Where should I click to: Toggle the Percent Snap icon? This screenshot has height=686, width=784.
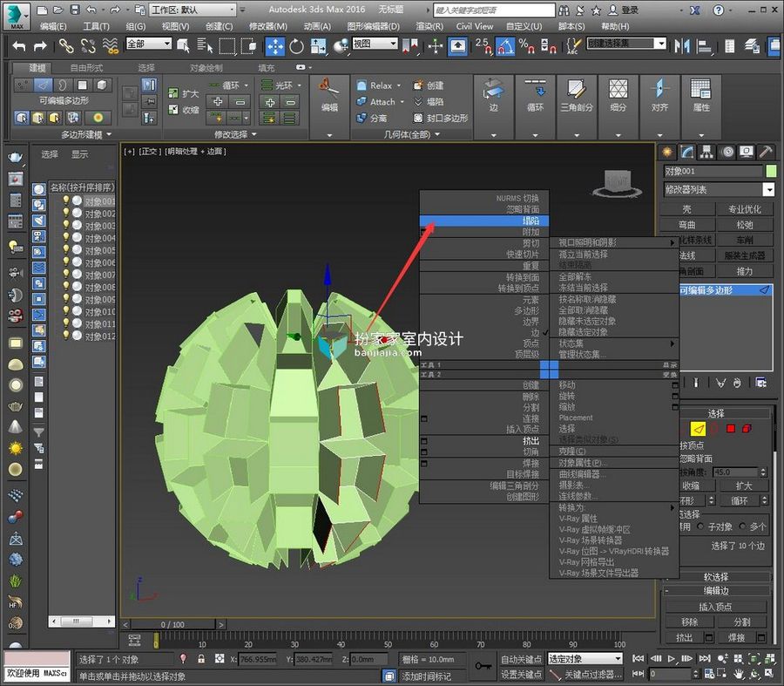(x=526, y=46)
